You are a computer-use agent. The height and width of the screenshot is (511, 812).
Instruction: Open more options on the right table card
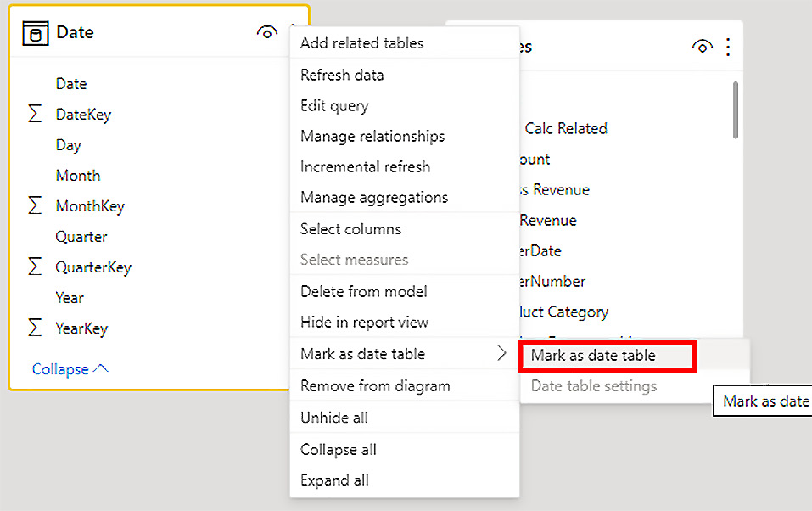coord(727,48)
